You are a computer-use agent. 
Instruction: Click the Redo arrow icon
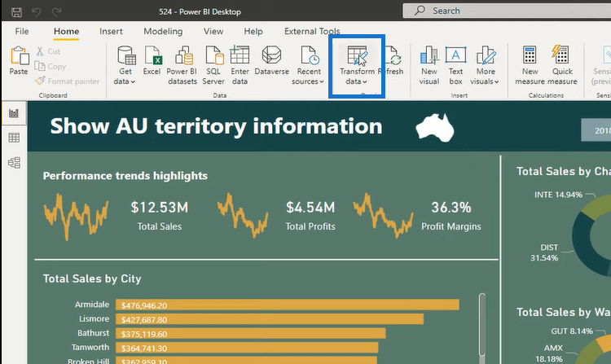pos(56,11)
